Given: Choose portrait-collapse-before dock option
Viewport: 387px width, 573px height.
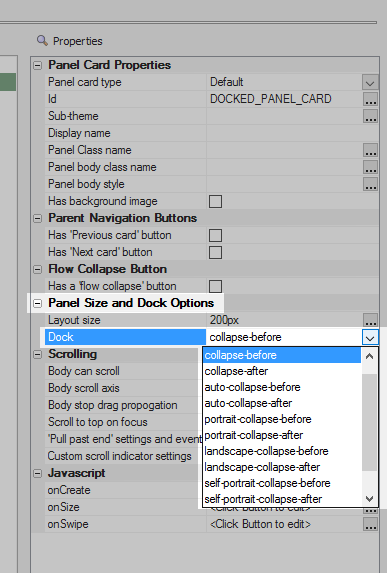Looking at the screenshot, I should click(x=282, y=419).
